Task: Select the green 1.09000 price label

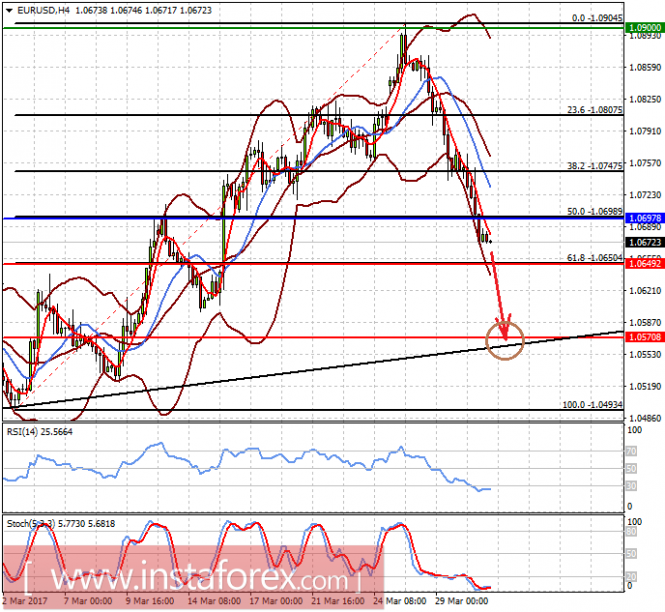Action: (644, 29)
